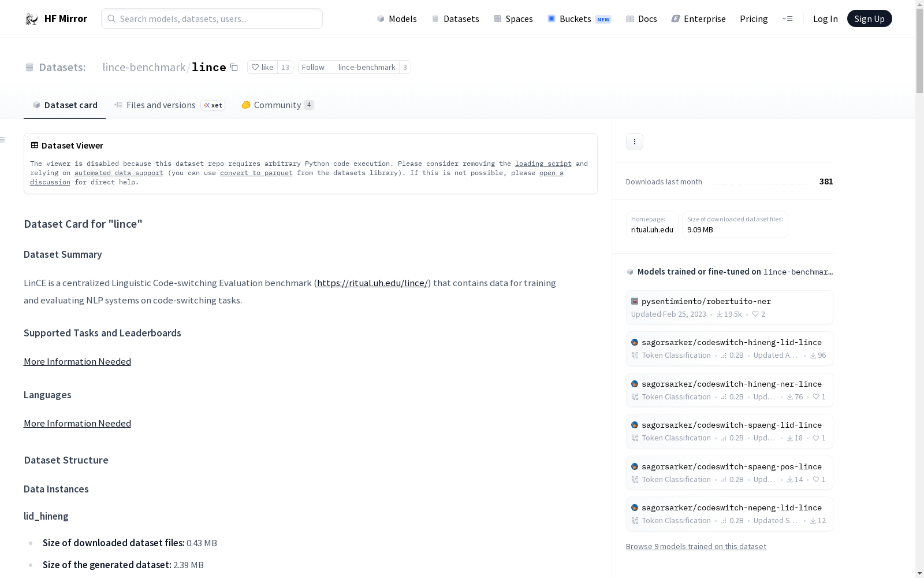Image resolution: width=924 pixels, height=578 pixels.
Task: Open the Docs nav item
Action: 642,18
